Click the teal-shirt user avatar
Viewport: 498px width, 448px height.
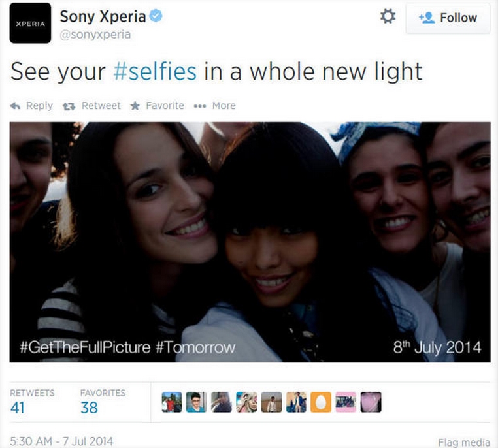(197, 402)
